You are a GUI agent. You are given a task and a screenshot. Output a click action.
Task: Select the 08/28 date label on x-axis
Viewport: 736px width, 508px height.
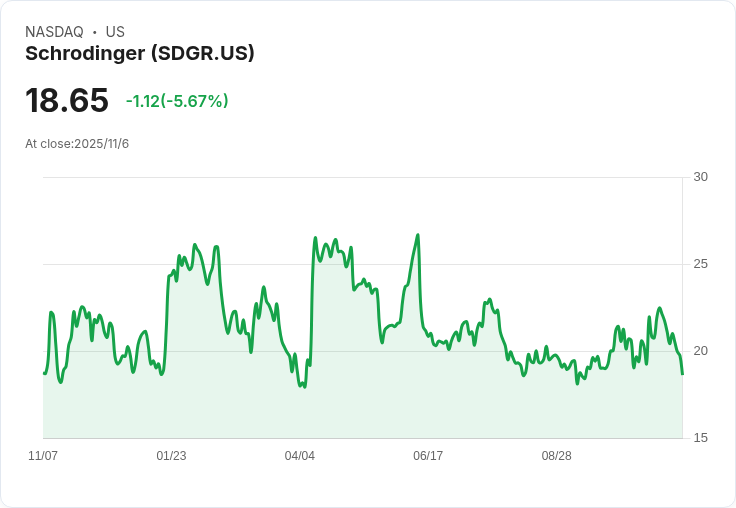click(x=556, y=455)
